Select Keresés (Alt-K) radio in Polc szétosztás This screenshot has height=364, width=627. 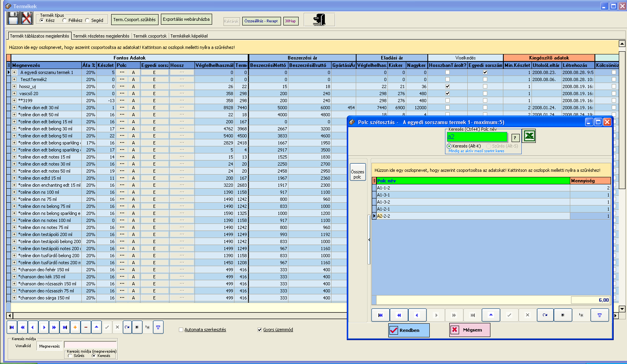pos(449,146)
